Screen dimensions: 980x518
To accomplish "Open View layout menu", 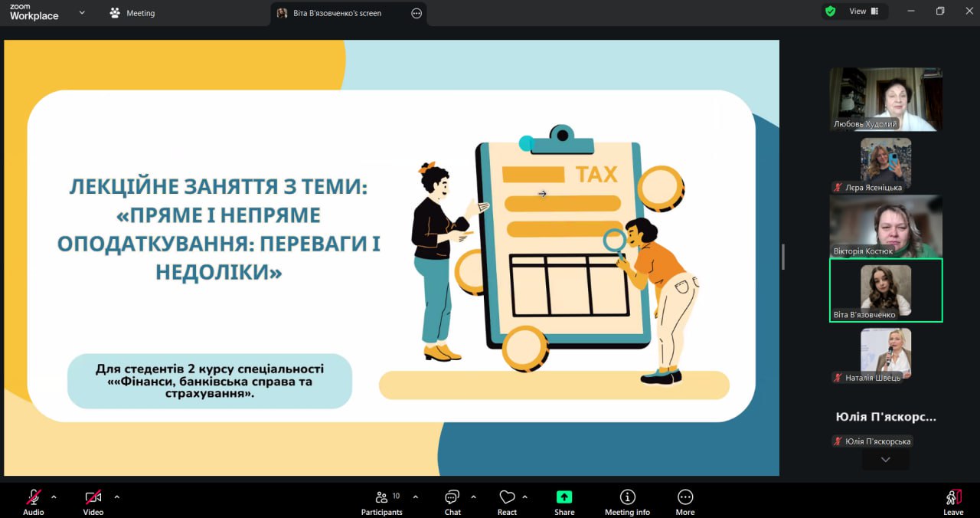I will click(x=864, y=11).
